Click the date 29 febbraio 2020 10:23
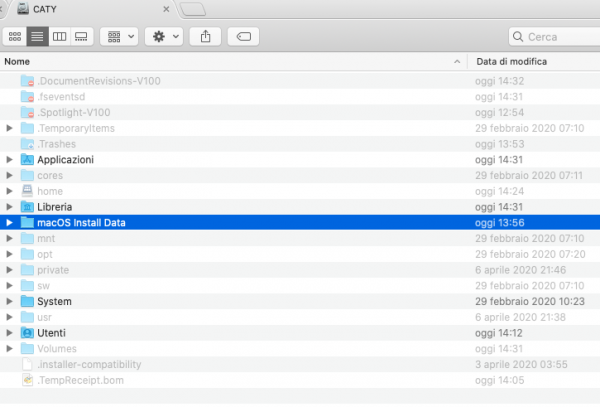Image resolution: width=600 pixels, height=407 pixels. (530, 301)
